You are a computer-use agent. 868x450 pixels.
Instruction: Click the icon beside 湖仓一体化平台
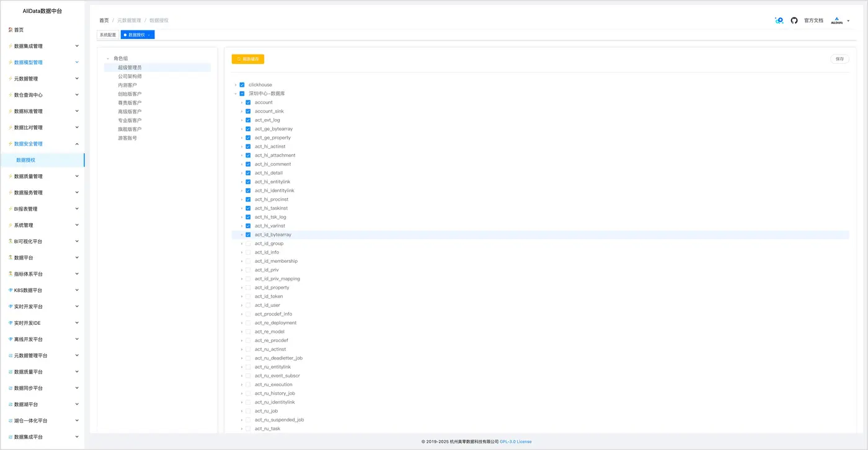click(10, 421)
